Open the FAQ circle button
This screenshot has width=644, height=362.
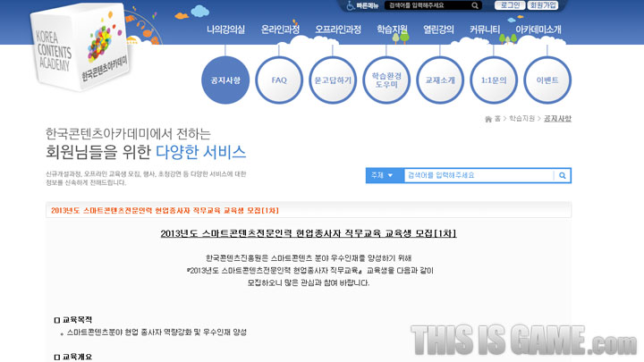point(279,80)
